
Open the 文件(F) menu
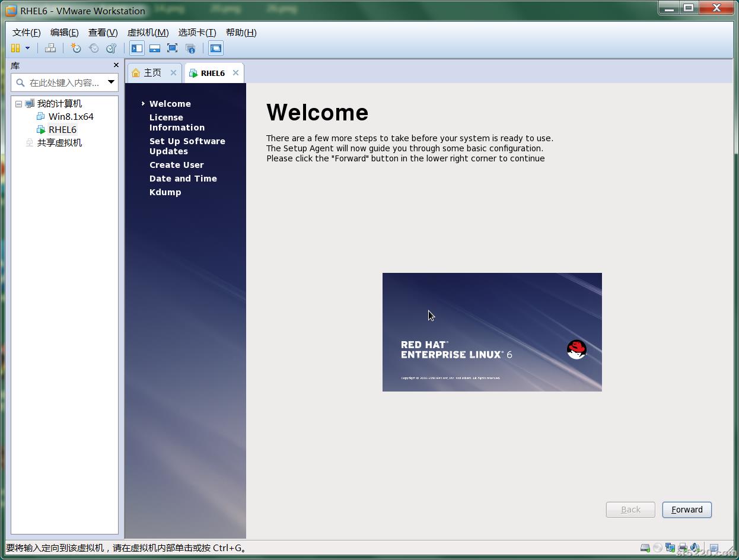point(27,32)
